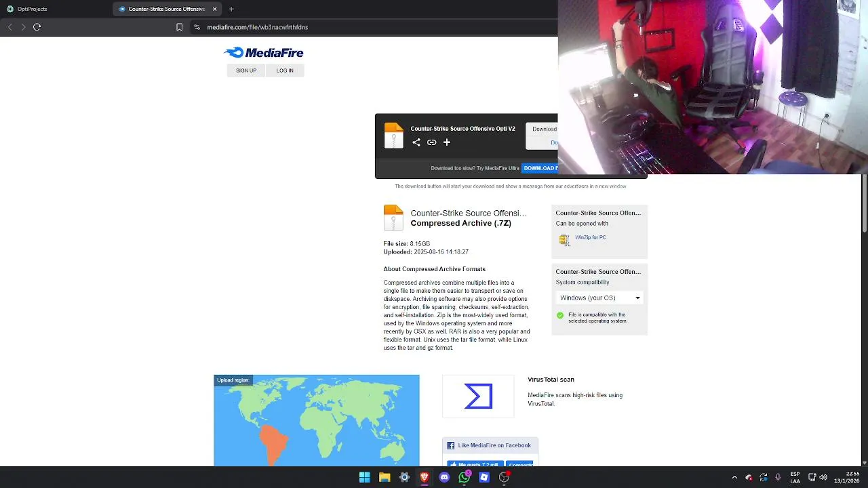Open the Windows Start menu

(x=365, y=477)
